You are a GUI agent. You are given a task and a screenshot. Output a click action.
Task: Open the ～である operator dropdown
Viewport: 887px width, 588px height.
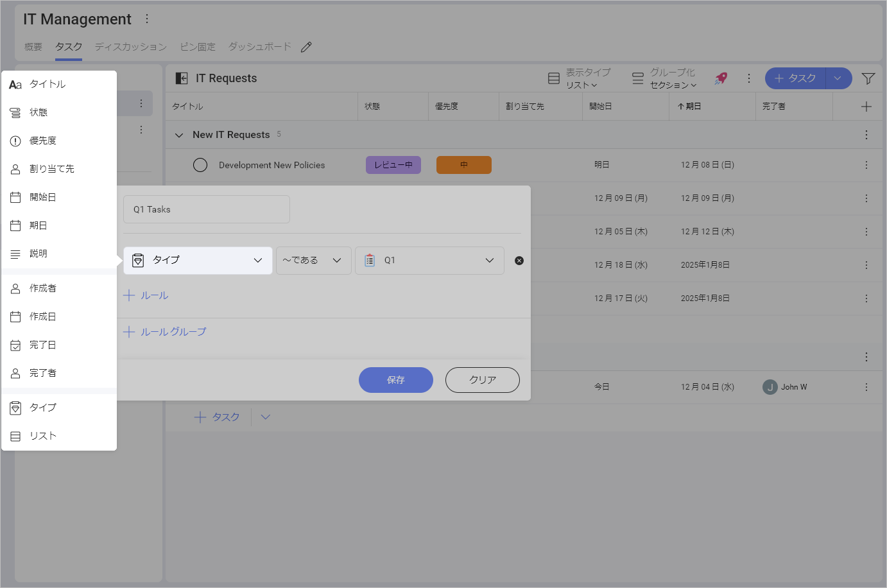pos(313,260)
